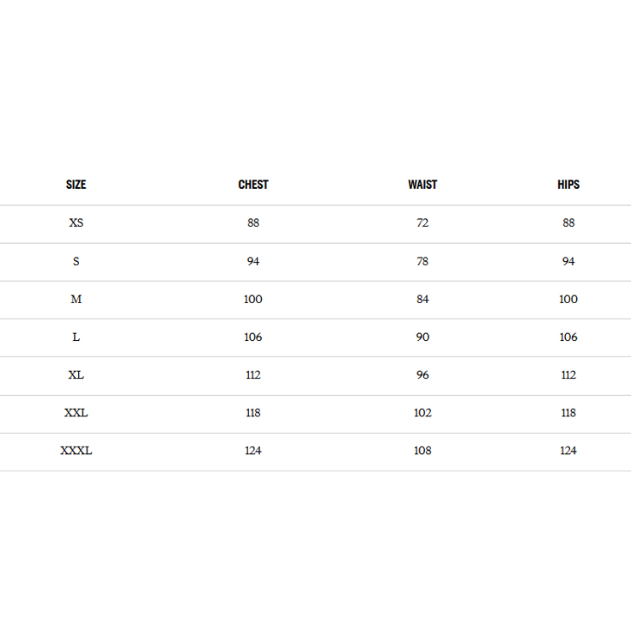Select the L size row label
The image size is (644, 644).
(x=76, y=337)
